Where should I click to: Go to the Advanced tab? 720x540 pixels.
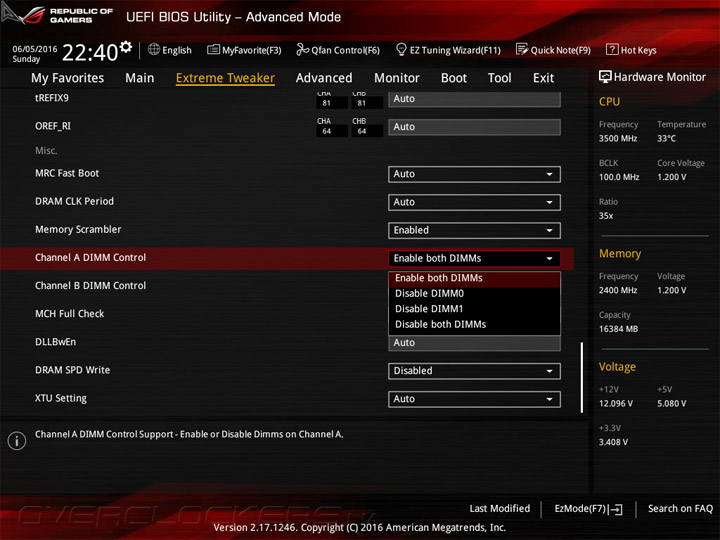click(x=324, y=78)
